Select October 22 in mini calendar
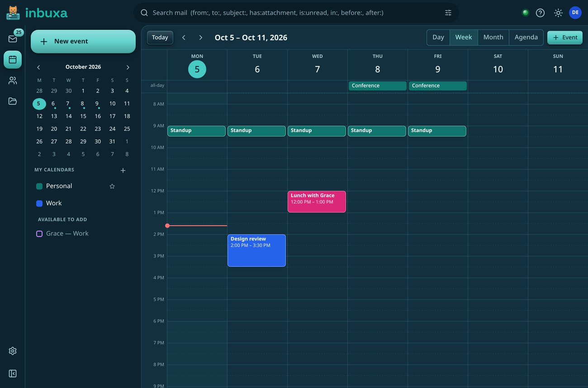The height and width of the screenshot is (388, 588). click(83, 129)
